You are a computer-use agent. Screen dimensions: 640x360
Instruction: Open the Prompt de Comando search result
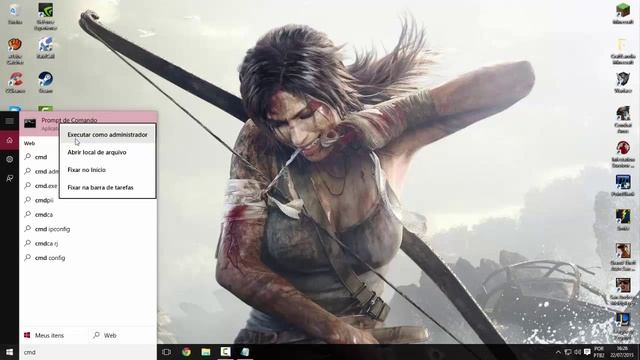(x=88, y=123)
